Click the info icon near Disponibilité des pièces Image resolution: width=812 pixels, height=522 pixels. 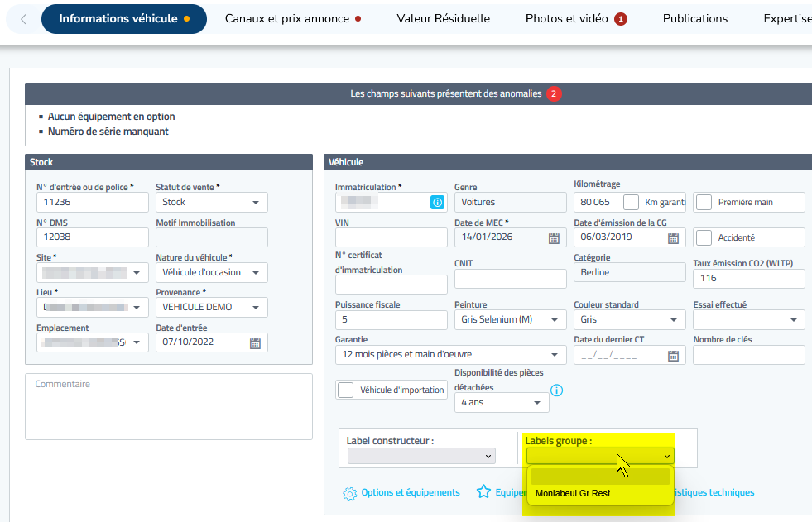point(556,390)
